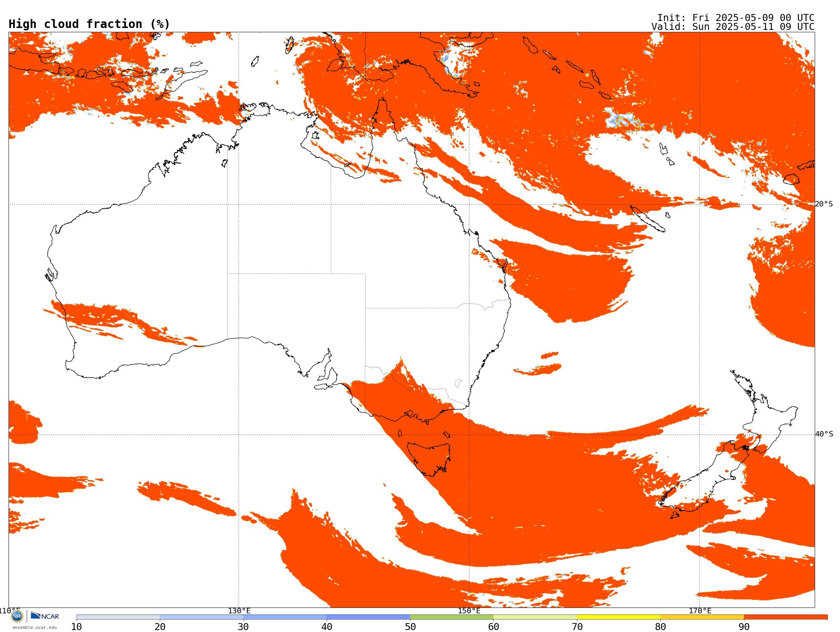Screen dimensions: 840x632
Task: Click the colorbar tick label 60
Action: pyautogui.click(x=493, y=627)
